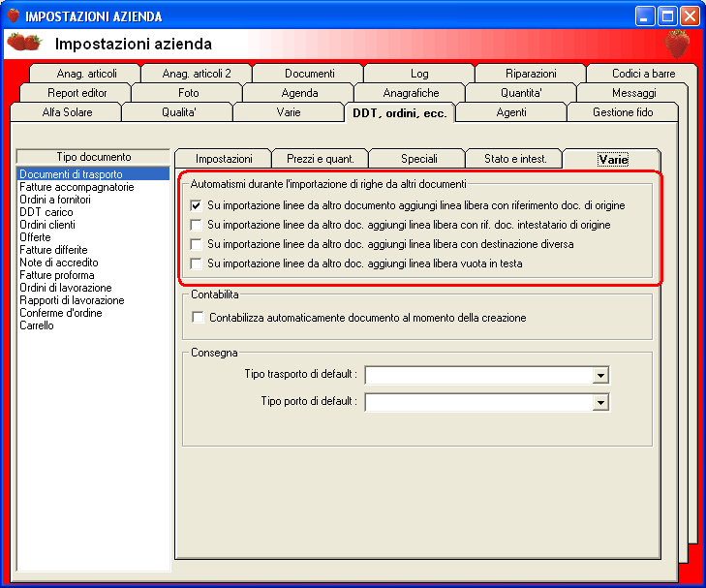Open the Codici a barre tab
The width and height of the screenshot is (706, 588).
(643, 74)
